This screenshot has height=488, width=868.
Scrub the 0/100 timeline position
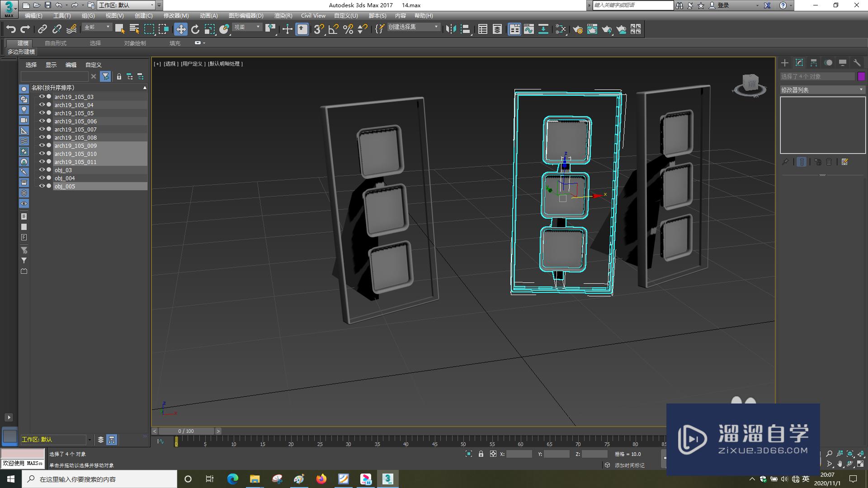click(x=187, y=430)
